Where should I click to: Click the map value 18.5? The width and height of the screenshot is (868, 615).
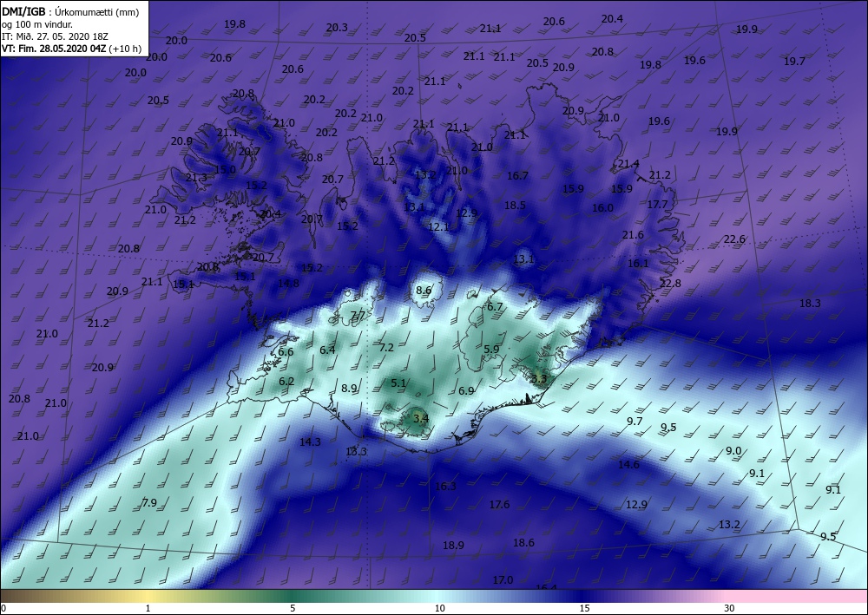(515, 206)
